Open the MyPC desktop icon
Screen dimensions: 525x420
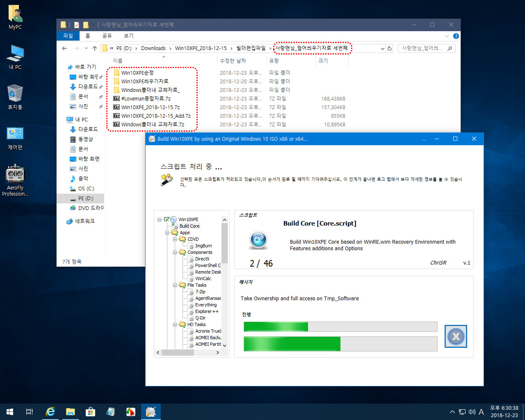coord(15,17)
